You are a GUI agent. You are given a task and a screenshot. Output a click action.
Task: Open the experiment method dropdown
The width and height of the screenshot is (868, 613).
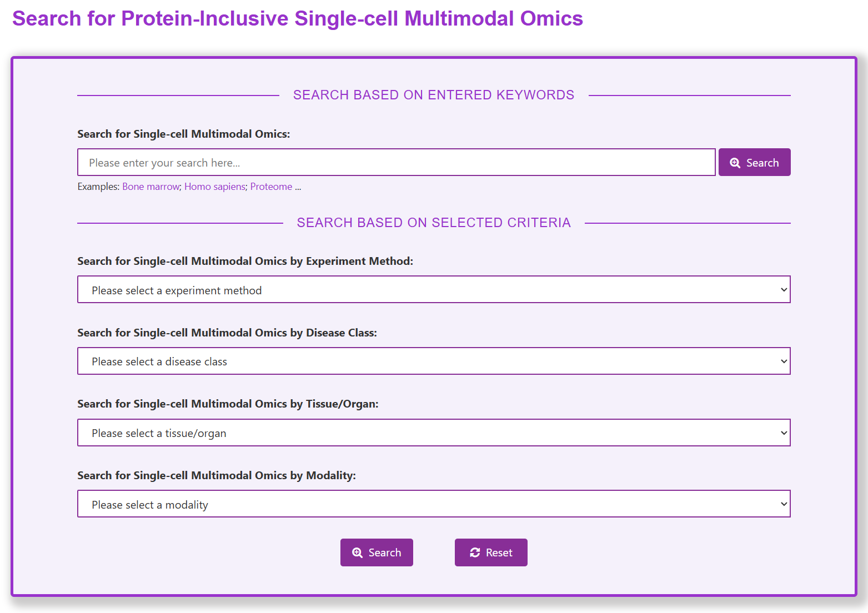[434, 289]
